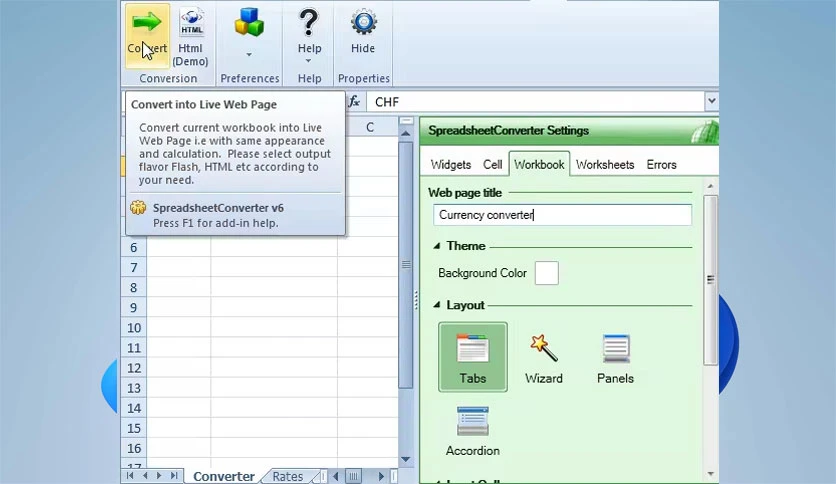Click the green Convert arrow button

coord(147,36)
